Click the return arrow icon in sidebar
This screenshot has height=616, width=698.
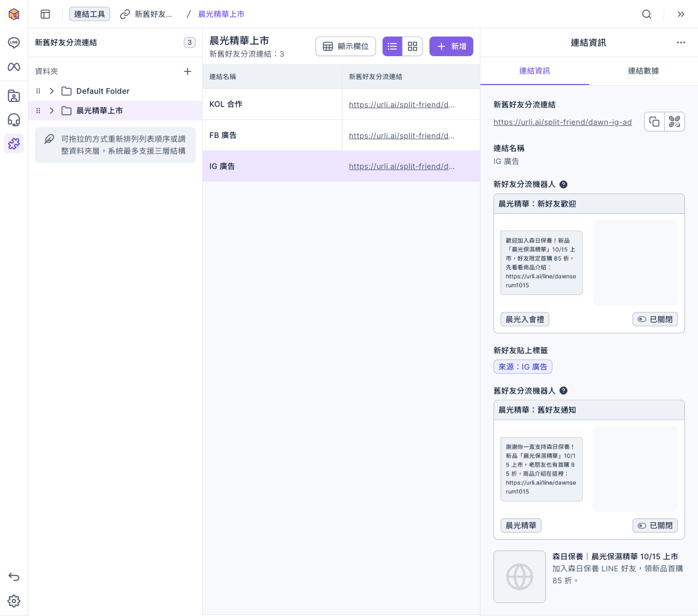pos(14,577)
